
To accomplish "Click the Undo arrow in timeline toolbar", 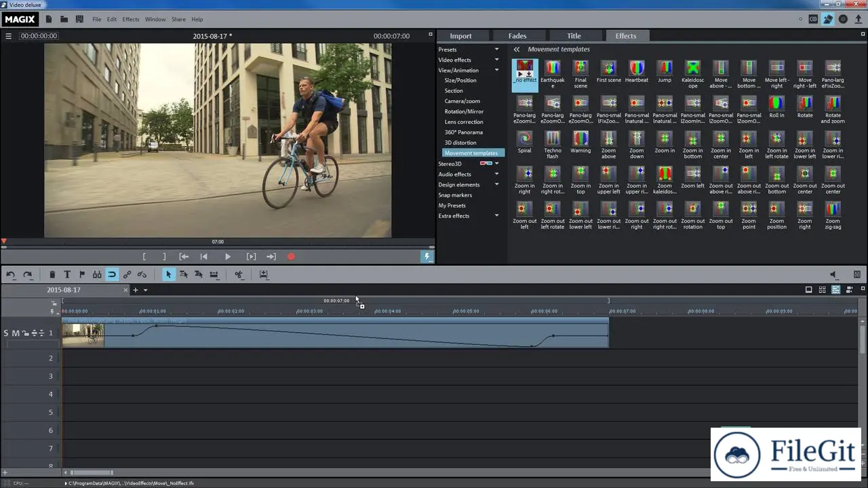I will (x=11, y=274).
